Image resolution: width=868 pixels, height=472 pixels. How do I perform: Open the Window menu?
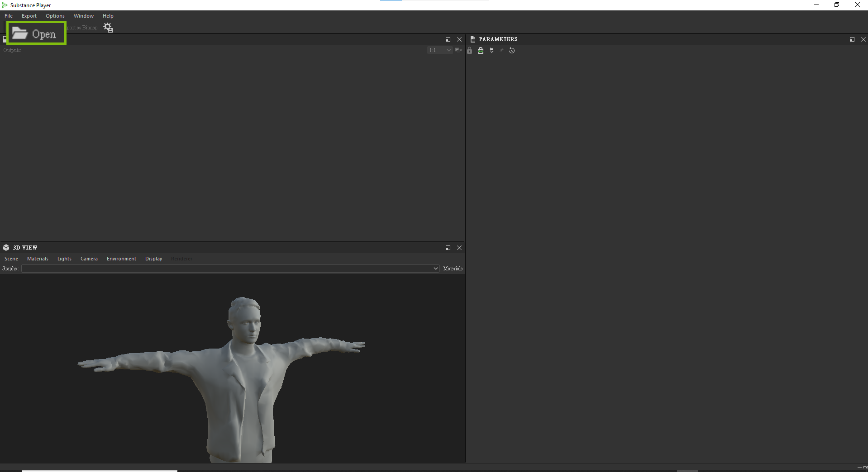pyautogui.click(x=84, y=16)
